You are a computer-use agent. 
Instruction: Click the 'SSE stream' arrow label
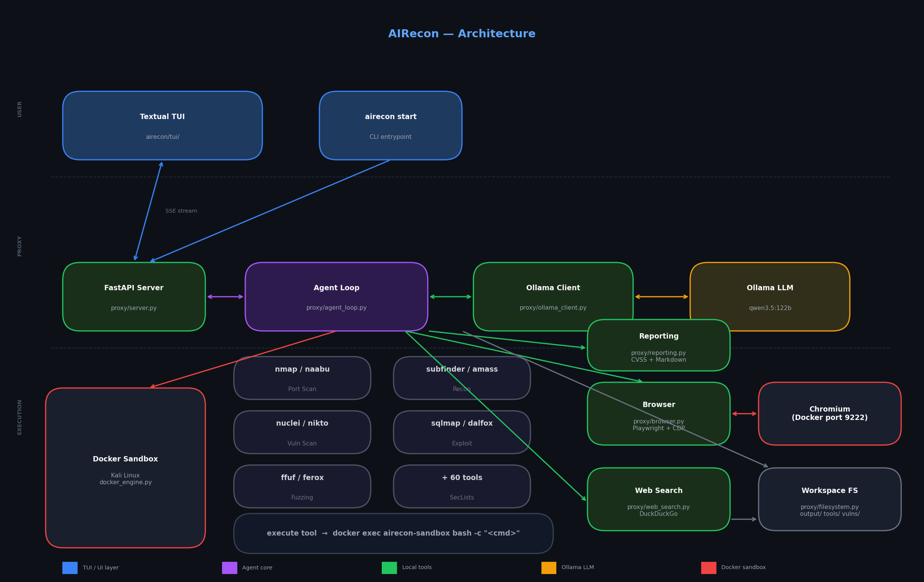click(181, 211)
